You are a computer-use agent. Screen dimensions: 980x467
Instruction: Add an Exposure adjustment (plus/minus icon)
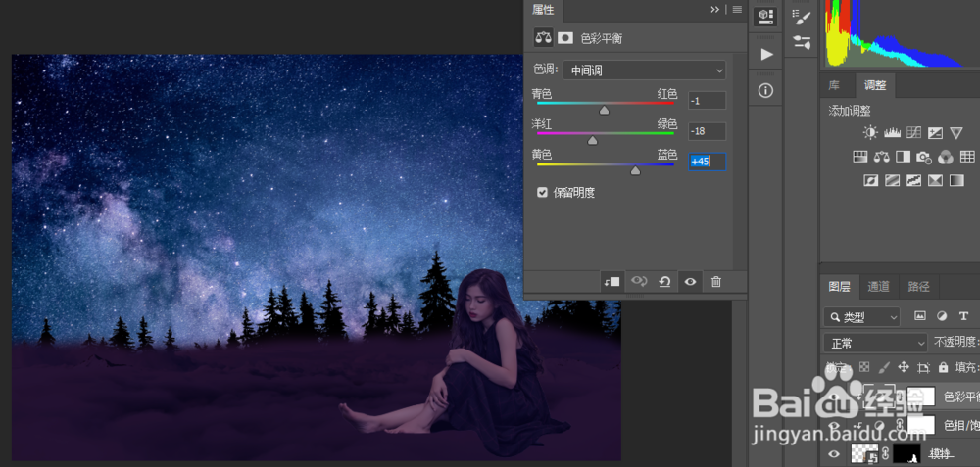935,132
